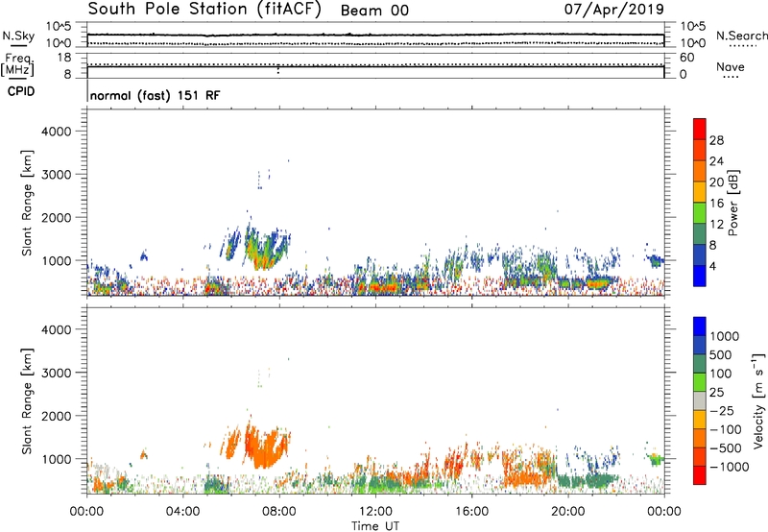Click the blue bottom of the power color bar
The height and width of the screenshot is (532, 768).
(700, 276)
